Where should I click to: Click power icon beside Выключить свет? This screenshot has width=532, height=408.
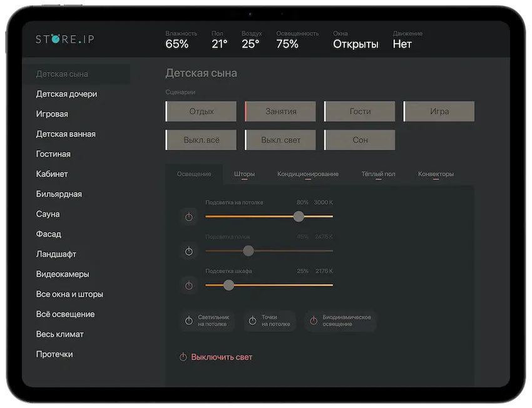pyautogui.click(x=183, y=357)
